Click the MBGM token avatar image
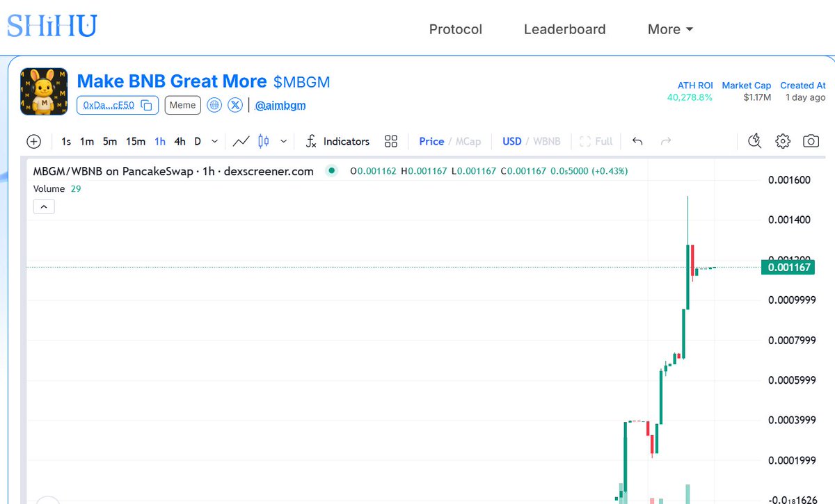835x504 pixels. (44, 91)
